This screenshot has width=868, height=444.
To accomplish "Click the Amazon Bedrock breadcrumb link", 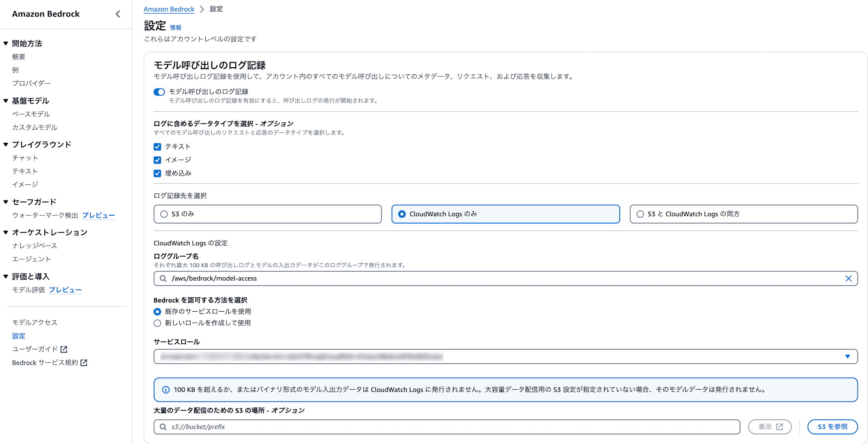I will (x=169, y=9).
